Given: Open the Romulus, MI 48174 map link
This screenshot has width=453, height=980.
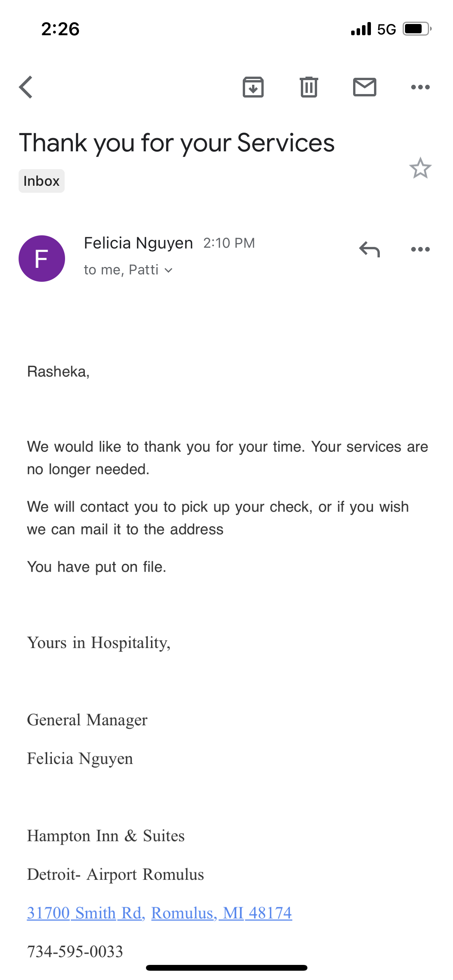Looking at the screenshot, I should coord(222,912).
